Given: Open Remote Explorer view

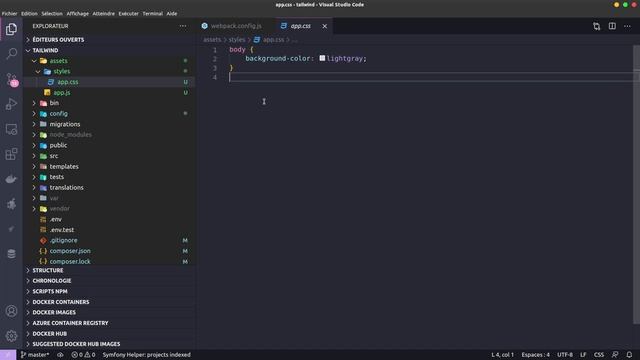Looking at the screenshot, I should coord(11,129).
